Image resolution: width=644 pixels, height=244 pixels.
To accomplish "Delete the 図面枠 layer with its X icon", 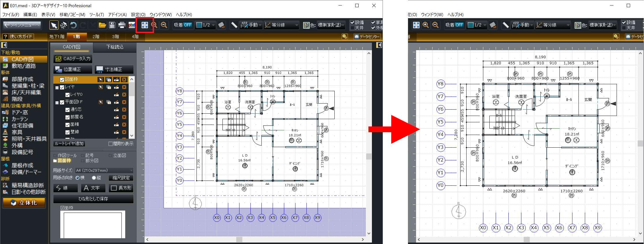I will pyautogui.click(x=124, y=80).
